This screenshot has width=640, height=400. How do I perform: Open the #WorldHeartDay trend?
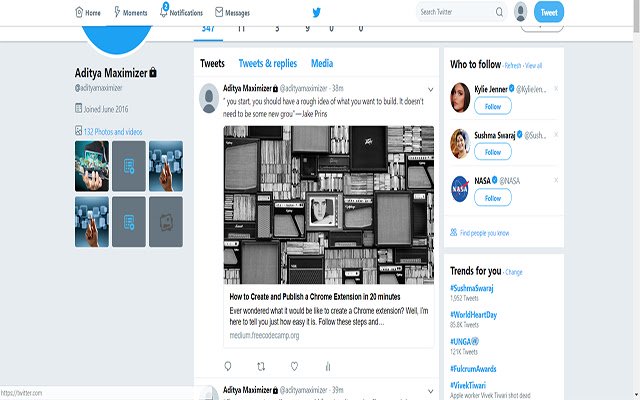(x=473, y=315)
